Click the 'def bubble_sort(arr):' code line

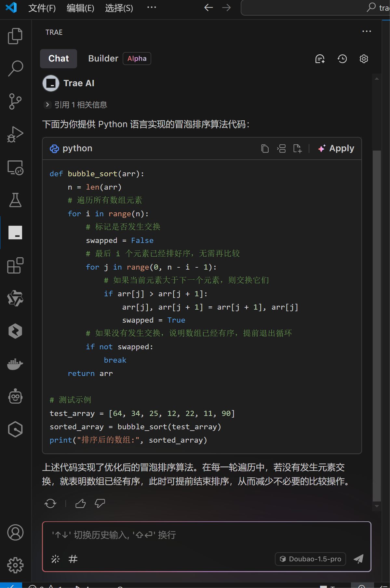coord(97,174)
